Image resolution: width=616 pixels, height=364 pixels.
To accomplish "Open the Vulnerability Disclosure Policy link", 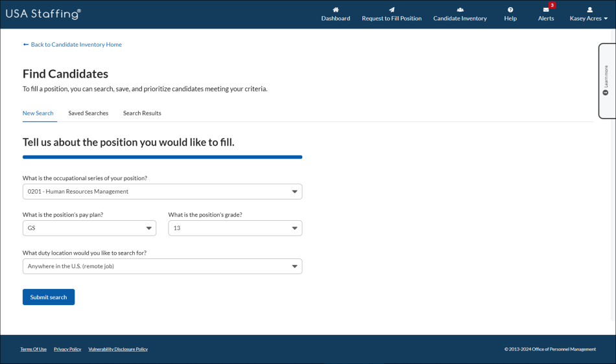I will tap(118, 349).
